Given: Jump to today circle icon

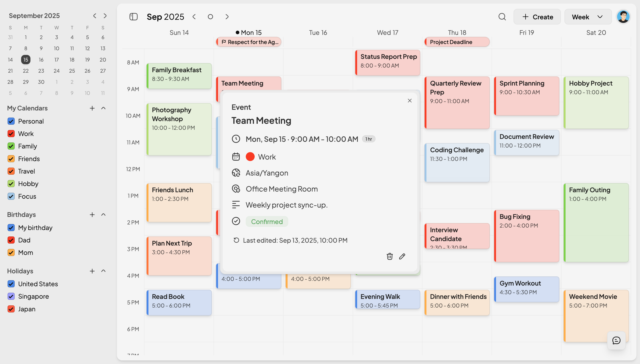Looking at the screenshot, I should (210, 17).
